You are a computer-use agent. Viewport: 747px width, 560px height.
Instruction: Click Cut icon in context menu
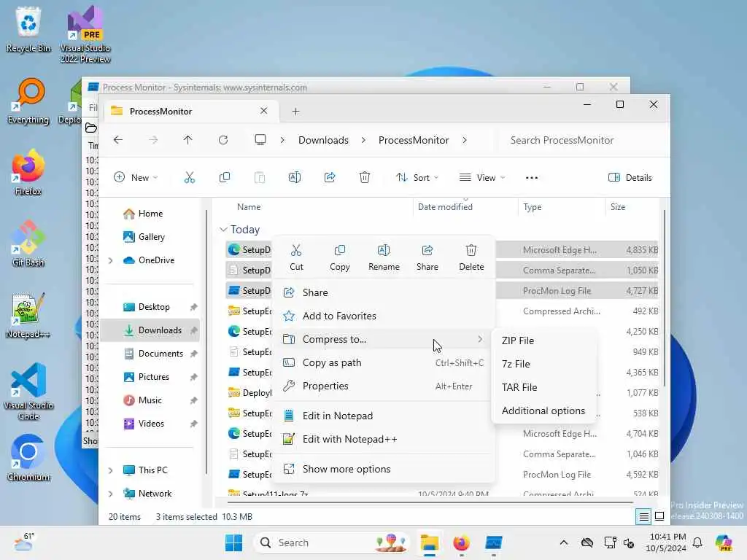tap(296, 257)
